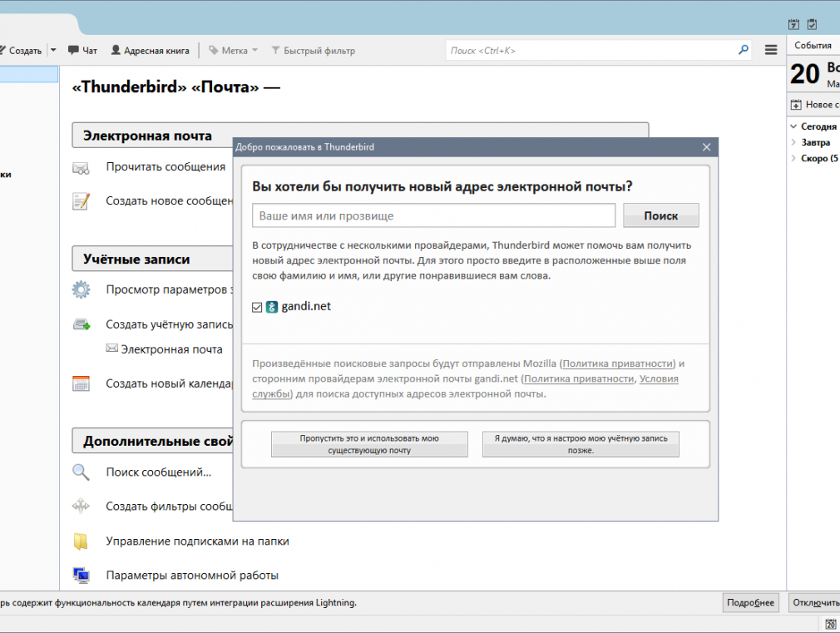Click the date number 20 in events pane
The image size is (840, 633).
point(804,74)
